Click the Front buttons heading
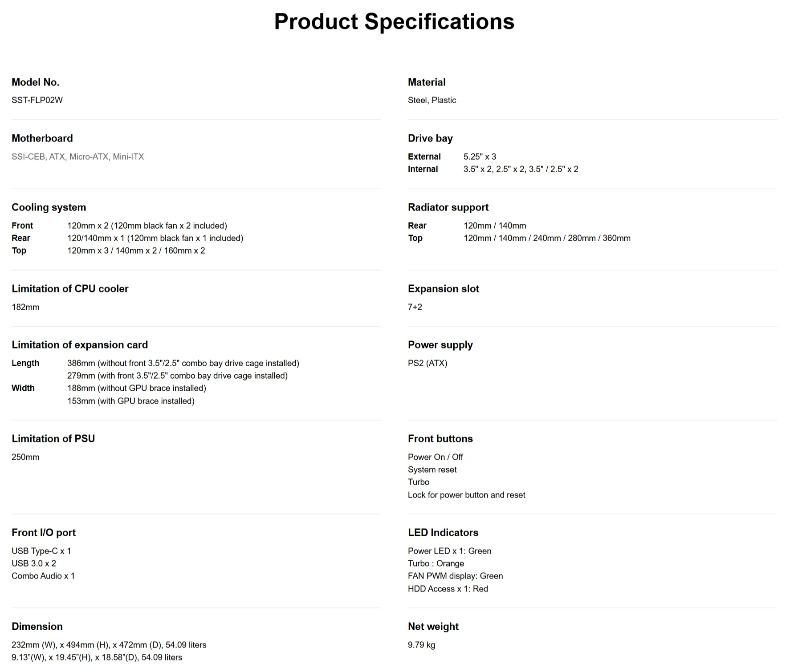Image resolution: width=806 pixels, height=672 pixels. (x=440, y=439)
